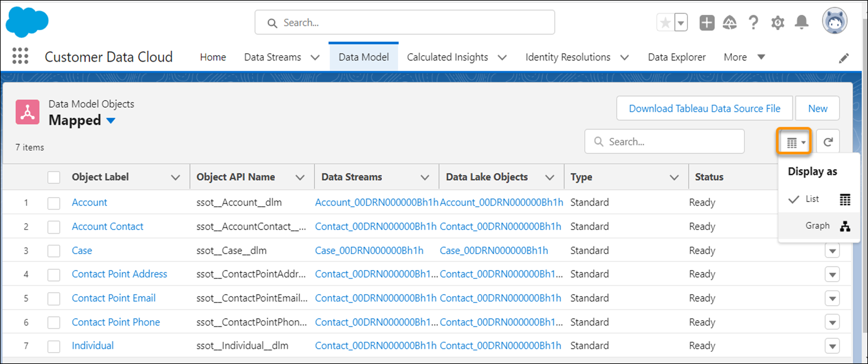This screenshot has height=364, width=868.
Task: Expand the Data Streams tab chevron
Action: tap(315, 57)
